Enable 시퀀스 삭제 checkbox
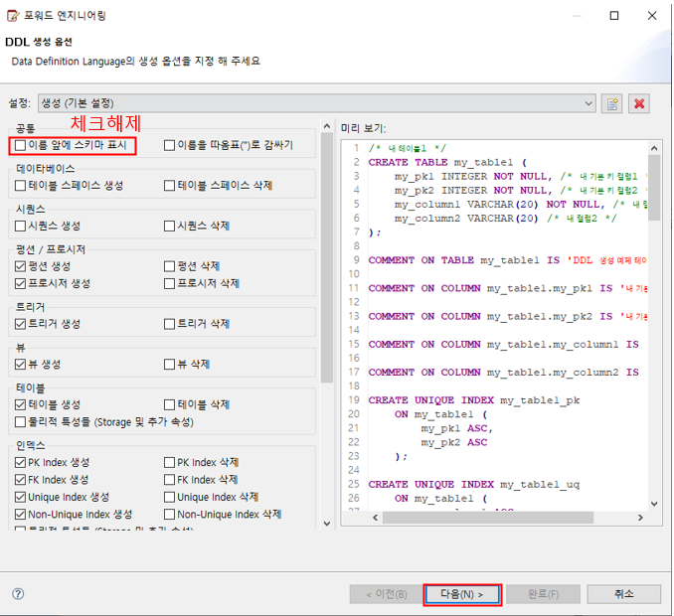Screen dimensions: 674x616 (x=169, y=226)
